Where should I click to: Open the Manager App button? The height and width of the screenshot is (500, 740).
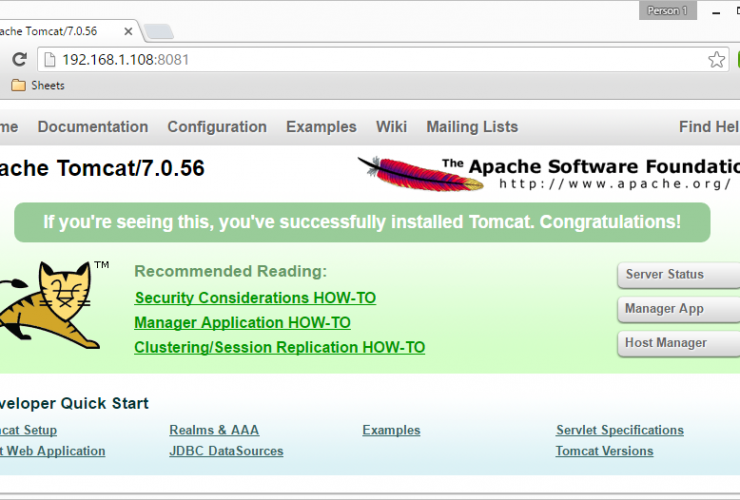pos(665,309)
